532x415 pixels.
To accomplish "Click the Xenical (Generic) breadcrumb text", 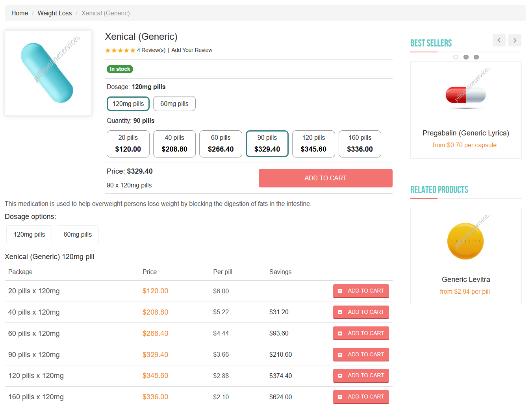I will pos(106,13).
